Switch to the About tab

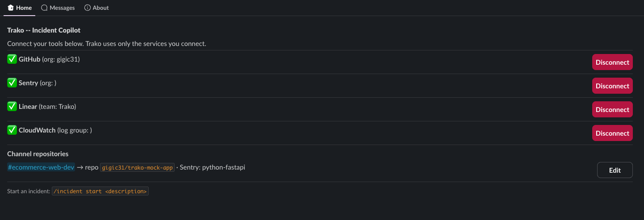point(96,8)
